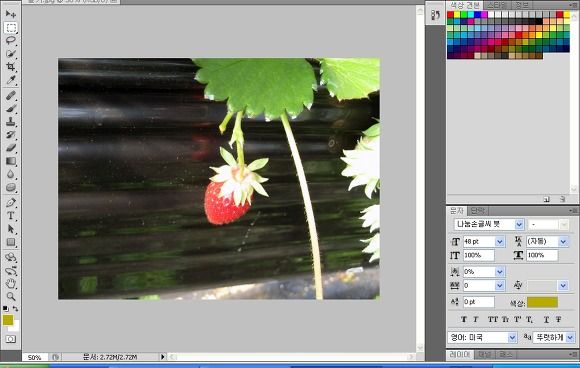Open the font family dropdown
Viewport: 580px width, 368px height.
click(519, 224)
